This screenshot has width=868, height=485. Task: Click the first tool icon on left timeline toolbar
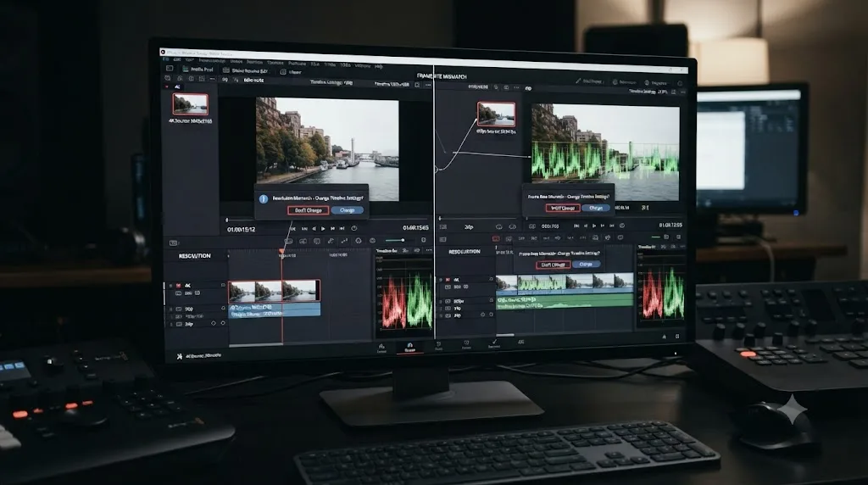pyautogui.click(x=288, y=242)
